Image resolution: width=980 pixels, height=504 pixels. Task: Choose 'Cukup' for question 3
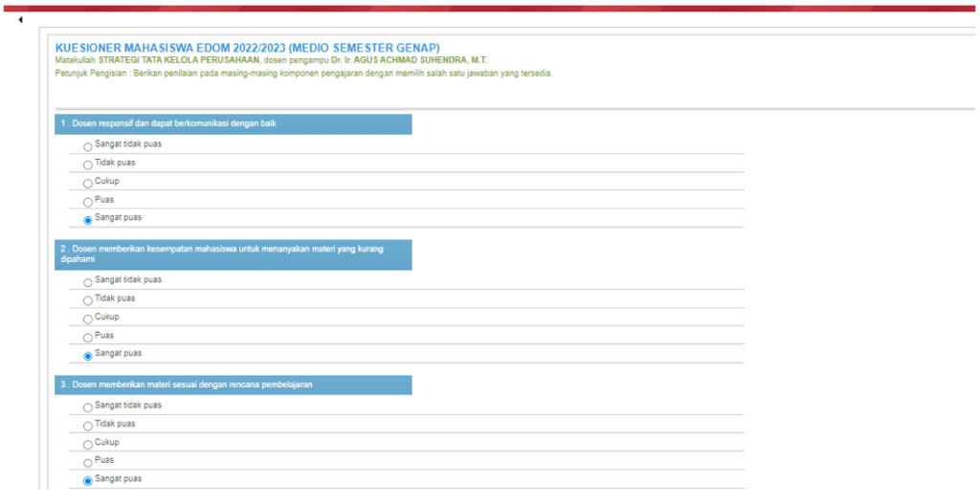click(88, 445)
